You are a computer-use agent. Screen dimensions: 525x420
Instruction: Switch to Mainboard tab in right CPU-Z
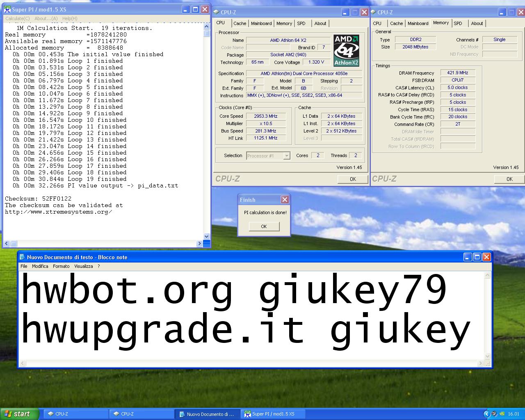click(418, 23)
